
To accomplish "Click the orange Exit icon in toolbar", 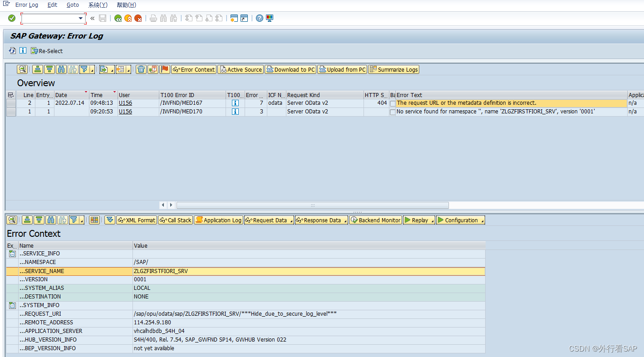I will tap(128, 18).
